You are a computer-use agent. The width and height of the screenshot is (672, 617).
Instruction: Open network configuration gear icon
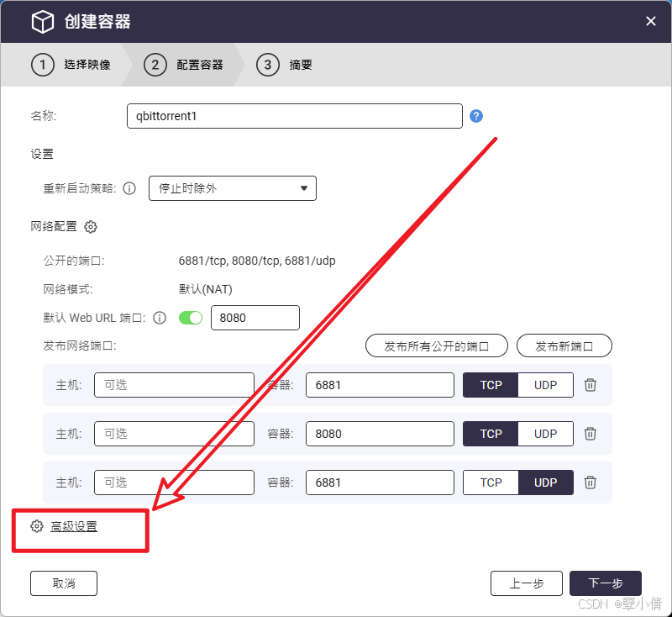click(91, 226)
